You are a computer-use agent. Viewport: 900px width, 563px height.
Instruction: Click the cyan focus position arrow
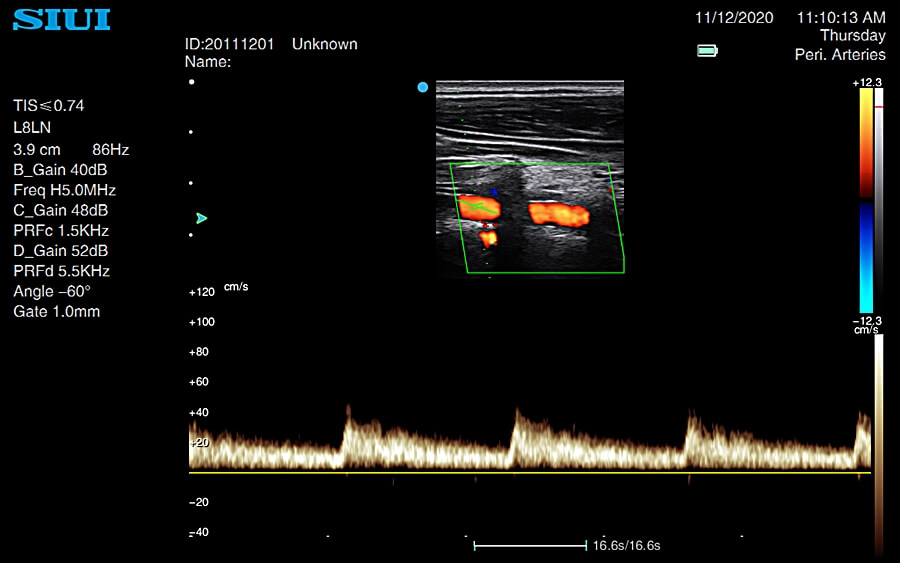coord(202,218)
